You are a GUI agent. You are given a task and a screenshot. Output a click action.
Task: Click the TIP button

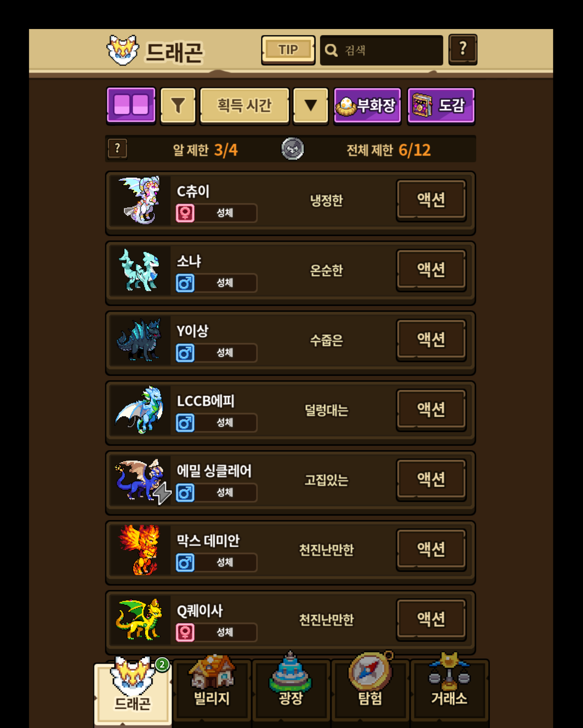(288, 50)
